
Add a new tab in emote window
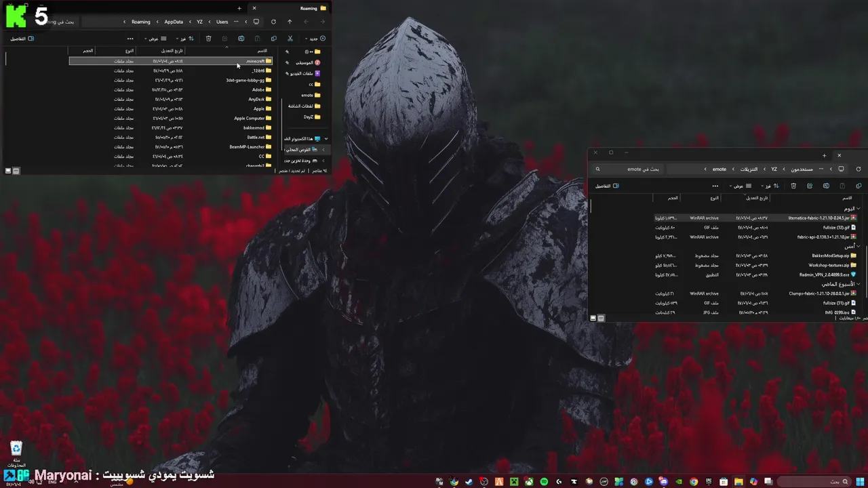tap(824, 155)
